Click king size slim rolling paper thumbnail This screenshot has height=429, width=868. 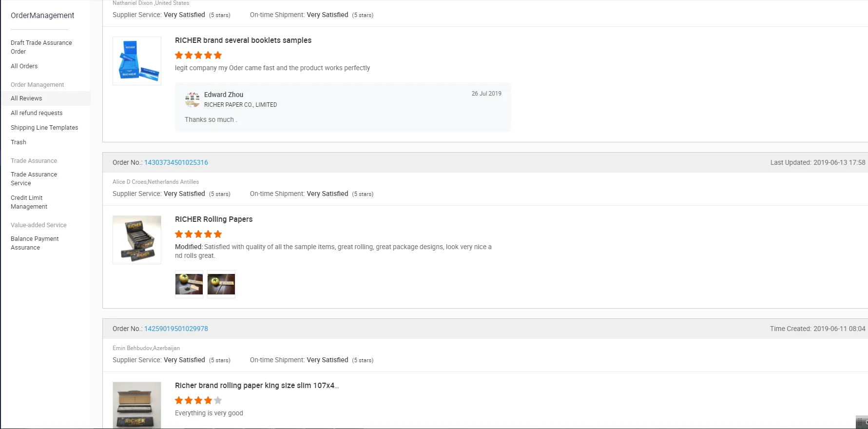[x=137, y=405]
